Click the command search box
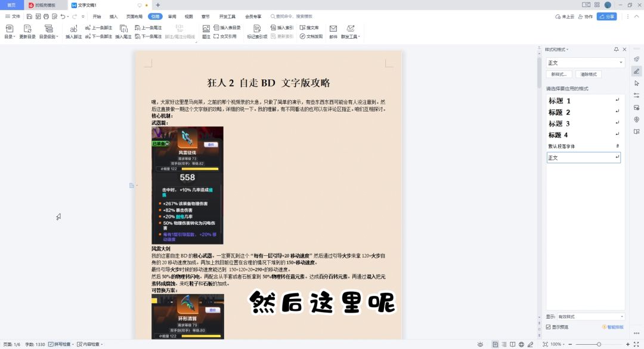Screen dimensions: 644x349 coord(292,17)
